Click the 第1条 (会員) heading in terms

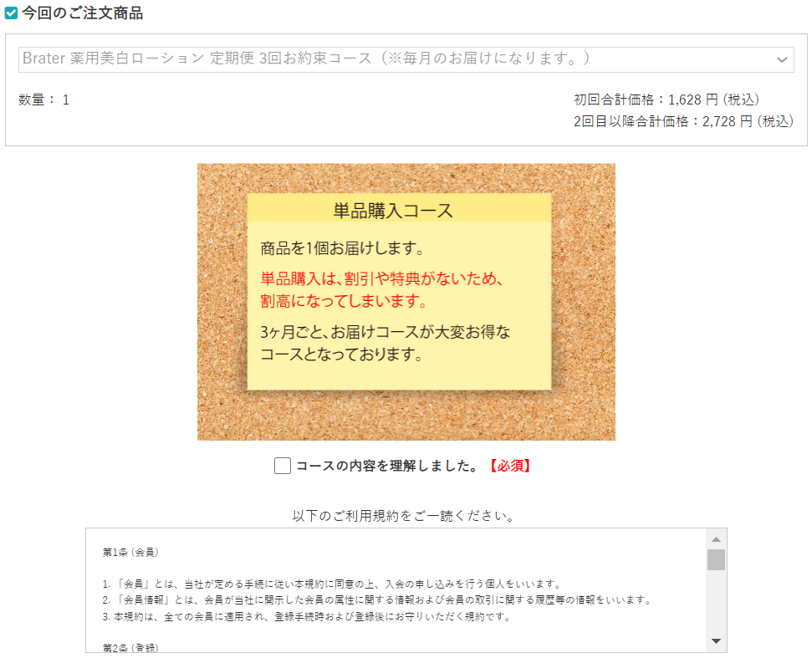(x=130, y=552)
